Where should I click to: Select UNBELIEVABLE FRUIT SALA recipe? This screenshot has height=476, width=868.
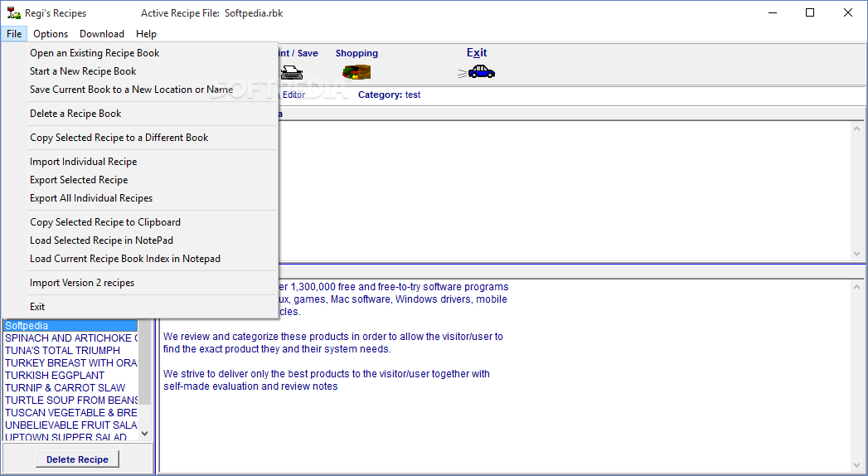[70, 425]
